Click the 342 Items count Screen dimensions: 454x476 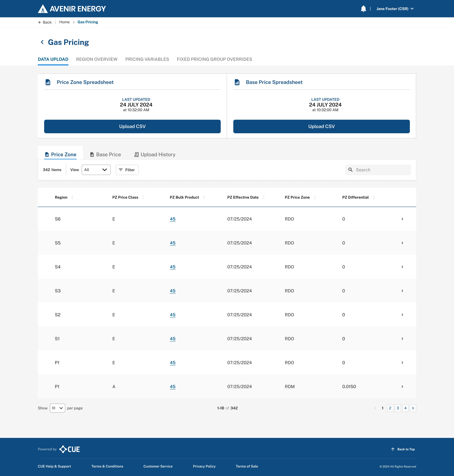coord(52,170)
